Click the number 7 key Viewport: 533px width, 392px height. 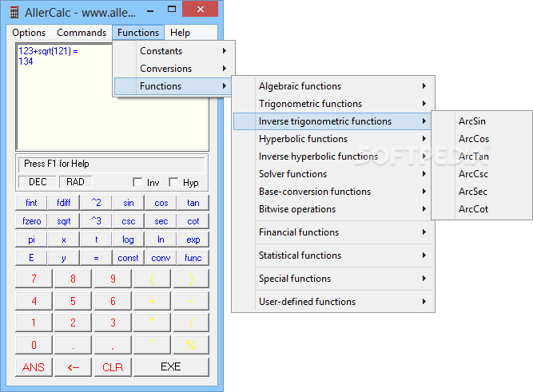click(x=34, y=279)
